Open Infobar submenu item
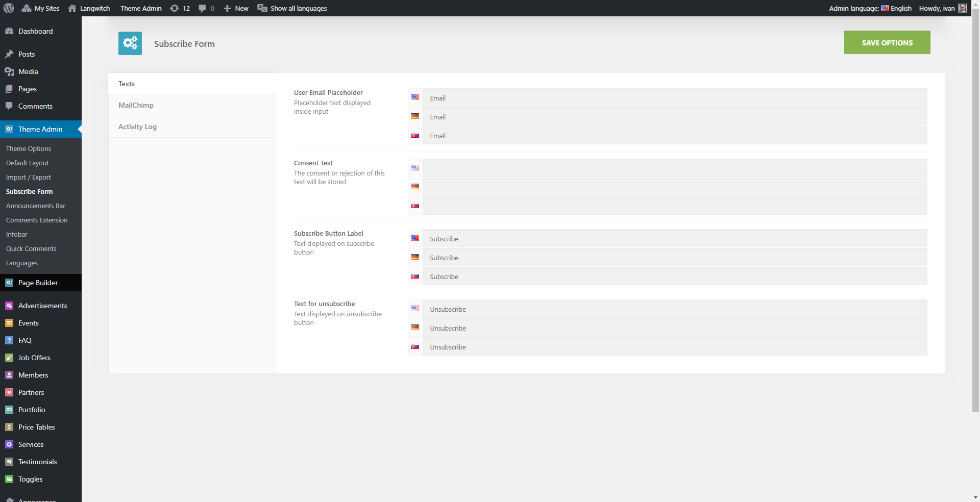The height and width of the screenshot is (502, 980). tap(17, 234)
